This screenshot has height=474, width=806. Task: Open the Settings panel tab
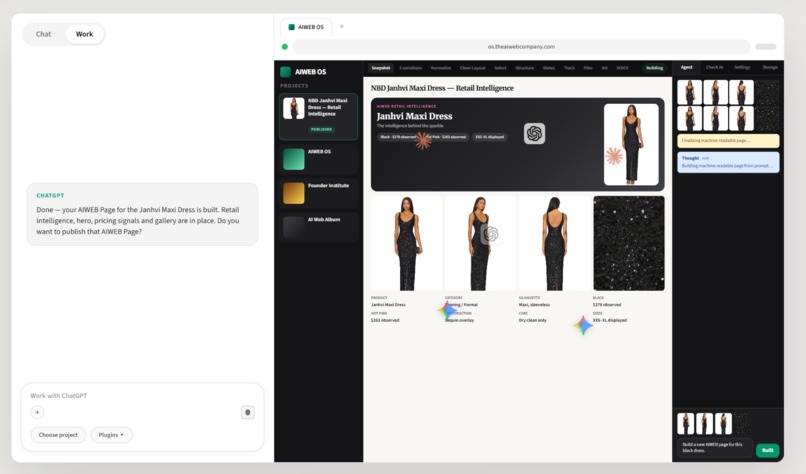click(x=742, y=67)
